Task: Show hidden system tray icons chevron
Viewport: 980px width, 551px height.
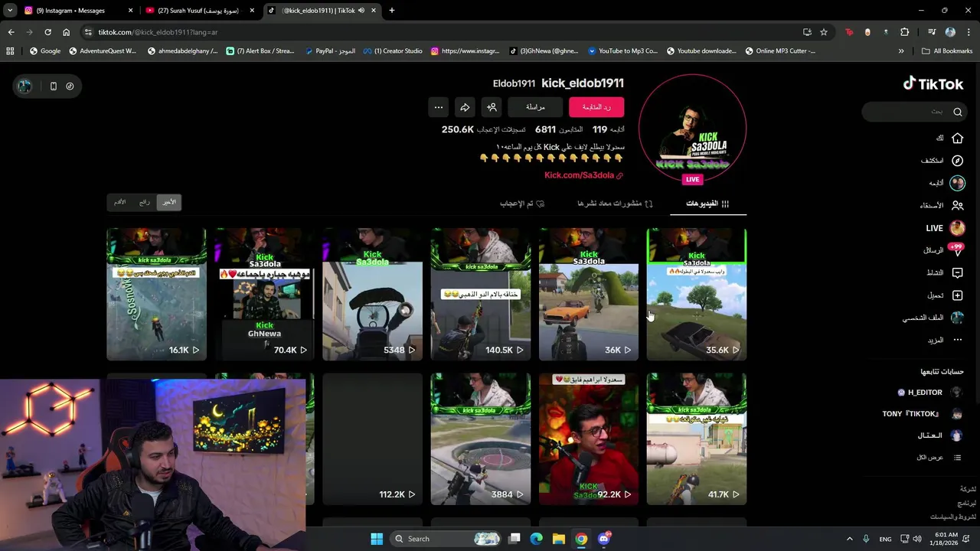Action: 851,539
